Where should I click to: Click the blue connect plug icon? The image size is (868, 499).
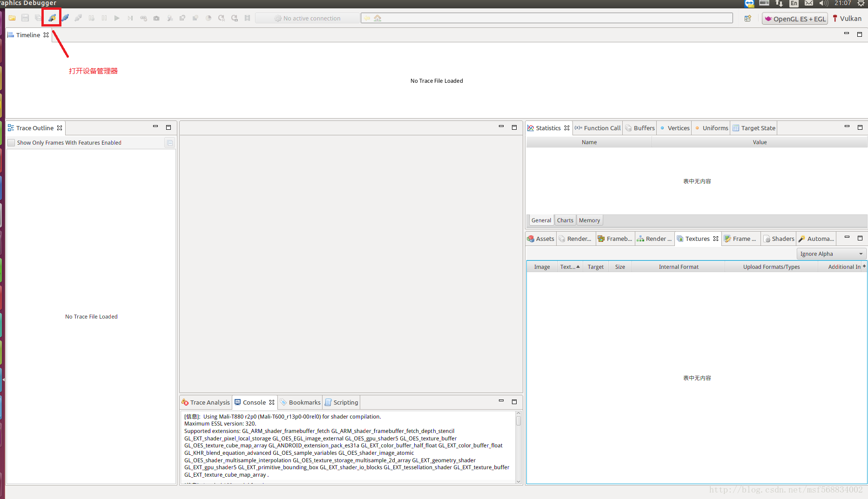click(65, 18)
